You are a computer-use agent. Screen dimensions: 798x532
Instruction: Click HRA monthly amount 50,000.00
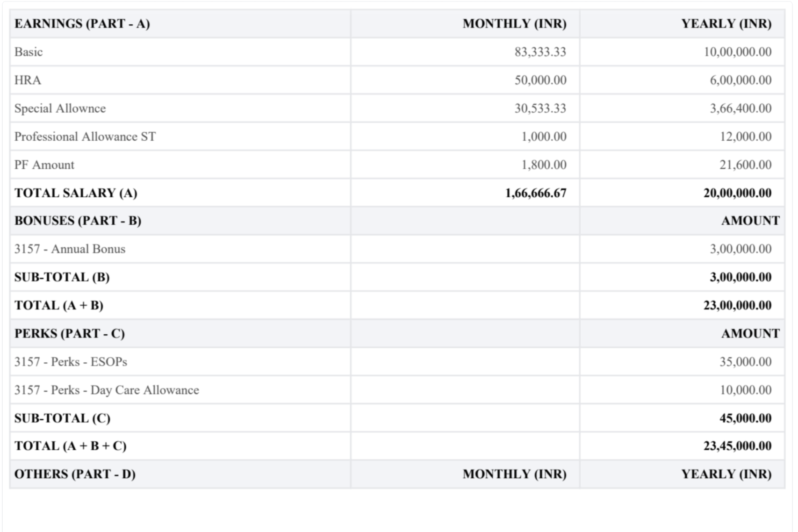click(x=540, y=80)
